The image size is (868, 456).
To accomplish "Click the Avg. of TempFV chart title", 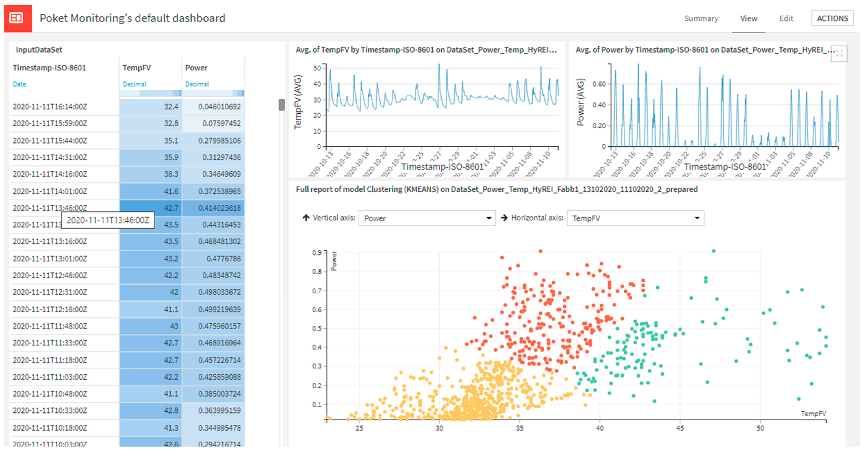I will pyautogui.click(x=426, y=50).
